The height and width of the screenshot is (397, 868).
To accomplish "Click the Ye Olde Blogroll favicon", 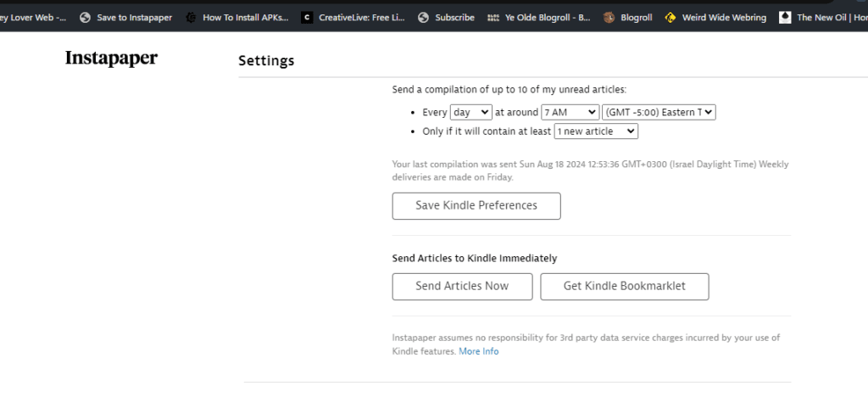I will pos(492,18).
